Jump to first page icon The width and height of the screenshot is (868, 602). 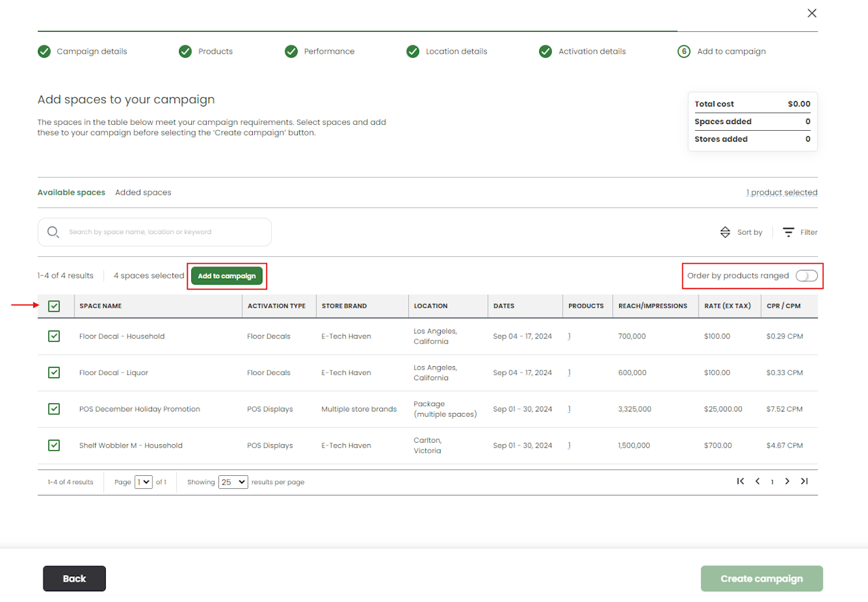coord(741,481)
